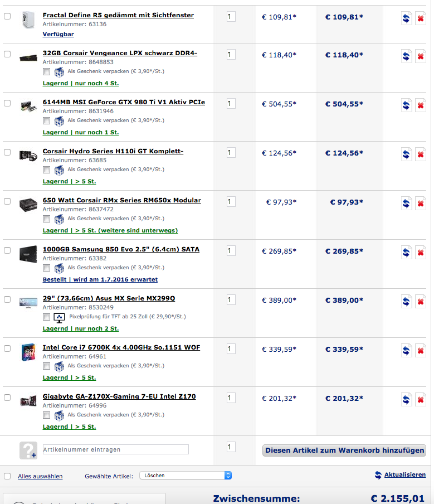Enable gift wrapping for Corsair Vengeance RAM
Viewport: 434px width, 504px height.
(x=47, y=72)
